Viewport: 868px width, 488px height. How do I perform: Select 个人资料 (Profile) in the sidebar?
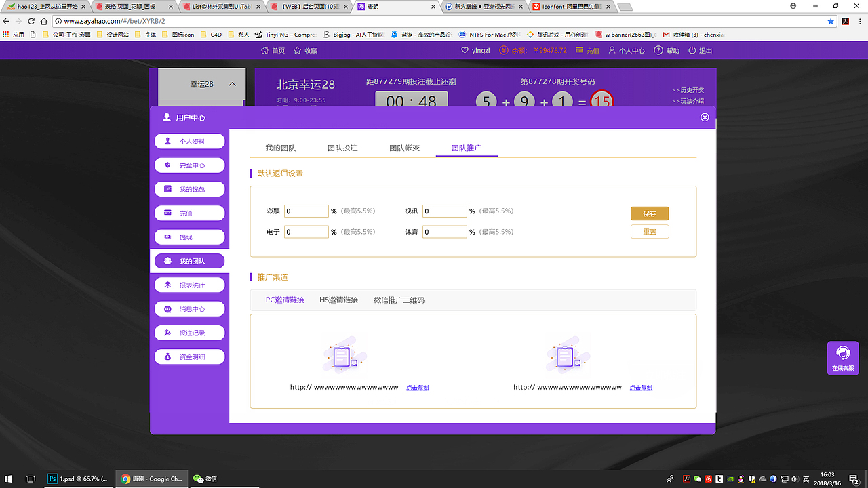click(x=189, y=141)
